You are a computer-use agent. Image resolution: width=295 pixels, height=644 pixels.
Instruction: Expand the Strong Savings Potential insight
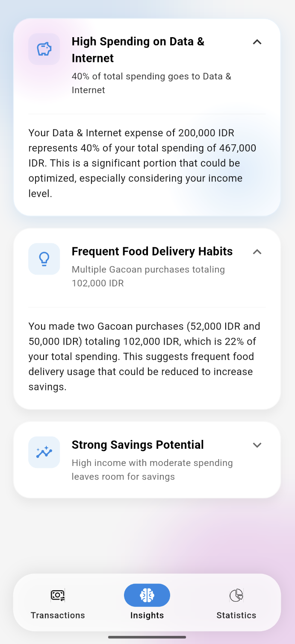[257, 445]
